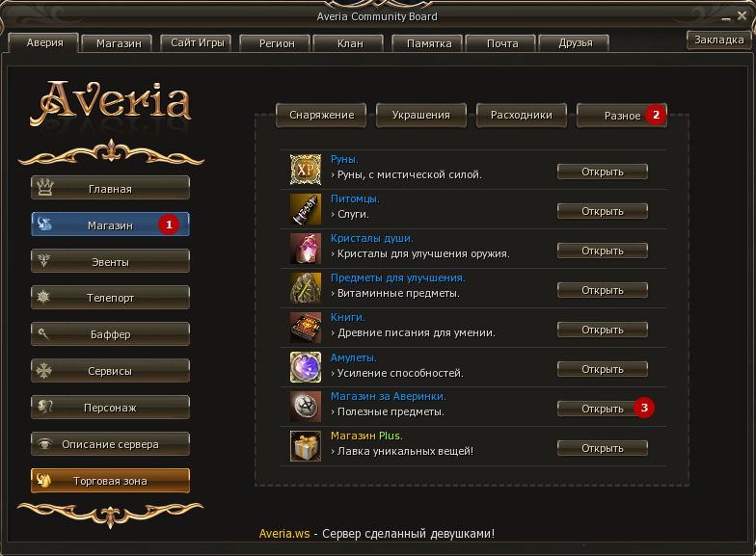Click the Магазин Plus gift box icon
Image resolution: width=756 pixels, height=556 pixels.
305,446
